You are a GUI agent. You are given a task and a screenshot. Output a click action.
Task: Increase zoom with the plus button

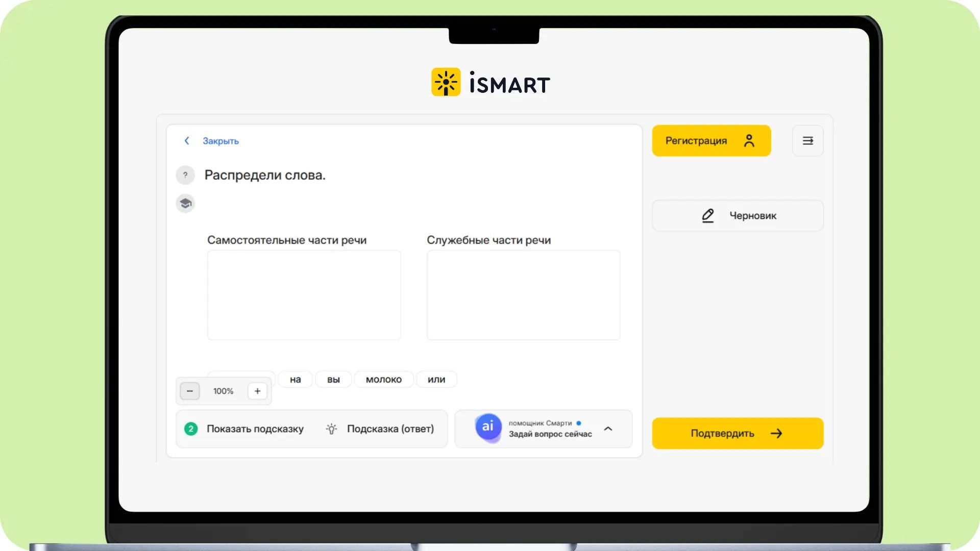point(257,391)
